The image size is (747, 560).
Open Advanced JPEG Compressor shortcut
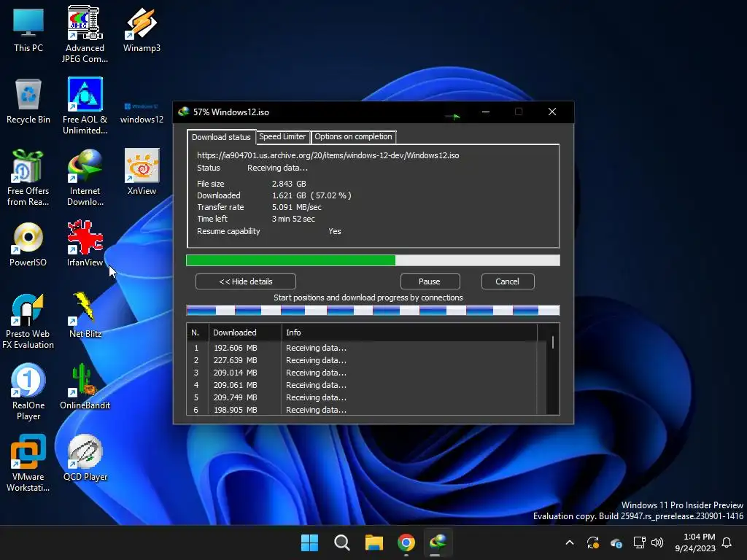[85, 34]
